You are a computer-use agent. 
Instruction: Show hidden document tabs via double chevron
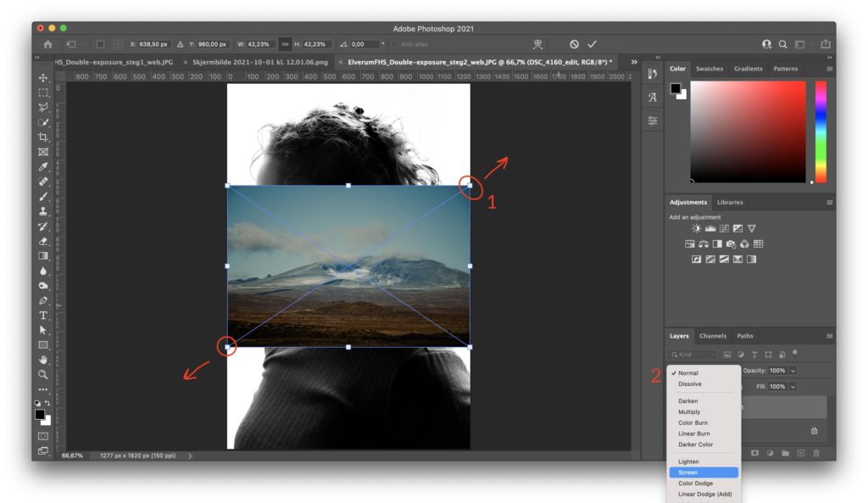634,62
